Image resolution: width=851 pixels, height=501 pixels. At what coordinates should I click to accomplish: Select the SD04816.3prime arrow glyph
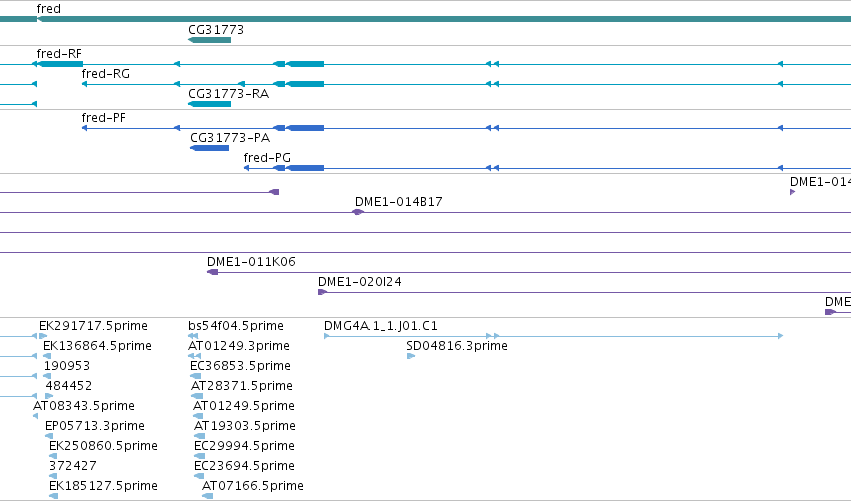(411, 356)
